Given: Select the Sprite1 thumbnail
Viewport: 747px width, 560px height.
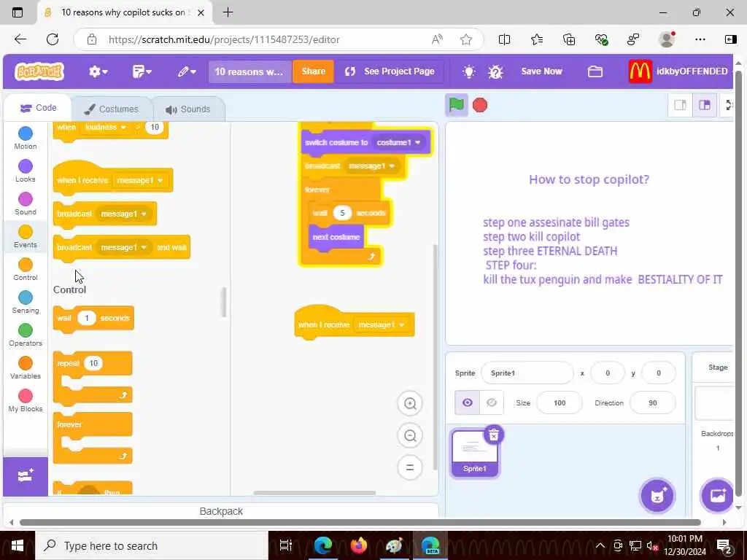Looking at the screenshot, I should pyautogui.click(x=474, y=453).
